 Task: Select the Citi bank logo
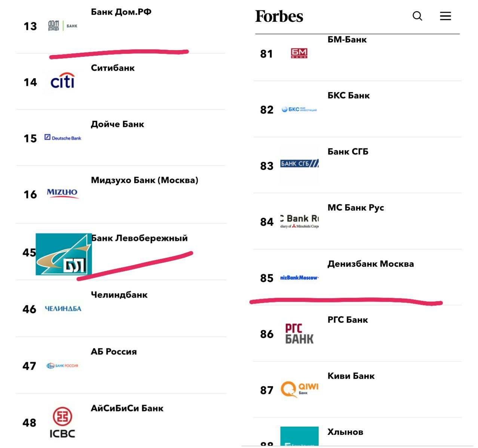(62, 81)
